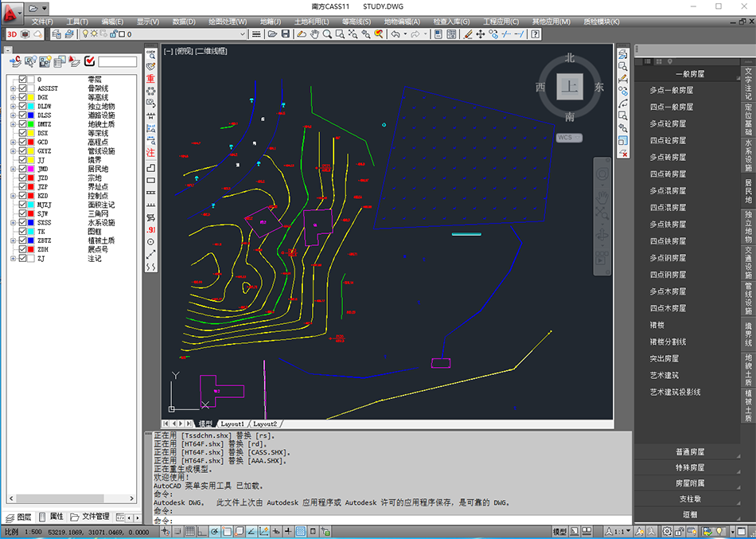Image resolution: width=756 pixels, height=539 pixels.
Task: Click the red 注 annotation icon
Action: 151,153
